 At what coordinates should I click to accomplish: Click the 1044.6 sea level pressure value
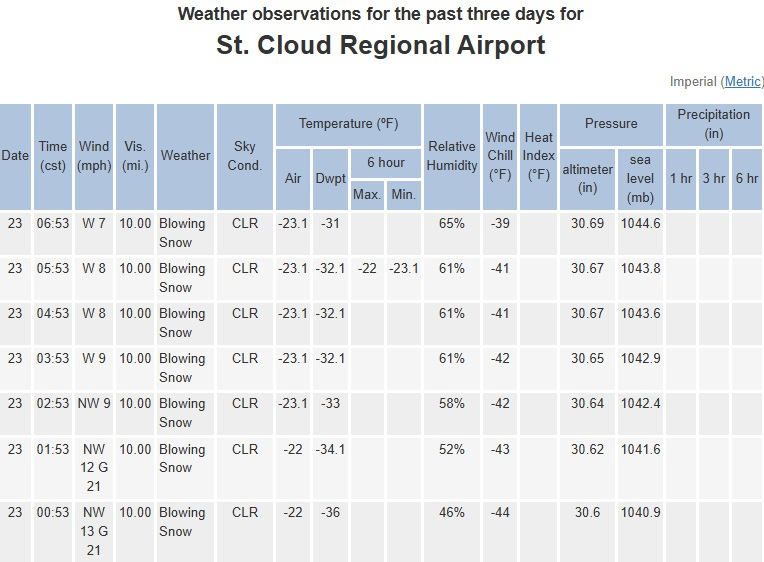pos(640,223)
